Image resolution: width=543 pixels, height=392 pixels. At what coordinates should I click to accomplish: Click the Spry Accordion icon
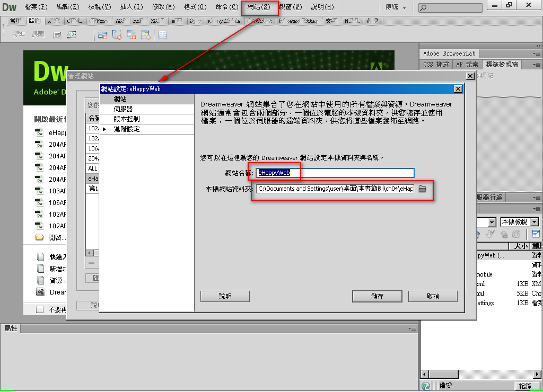pyautogui.click(x=132, y=34)
